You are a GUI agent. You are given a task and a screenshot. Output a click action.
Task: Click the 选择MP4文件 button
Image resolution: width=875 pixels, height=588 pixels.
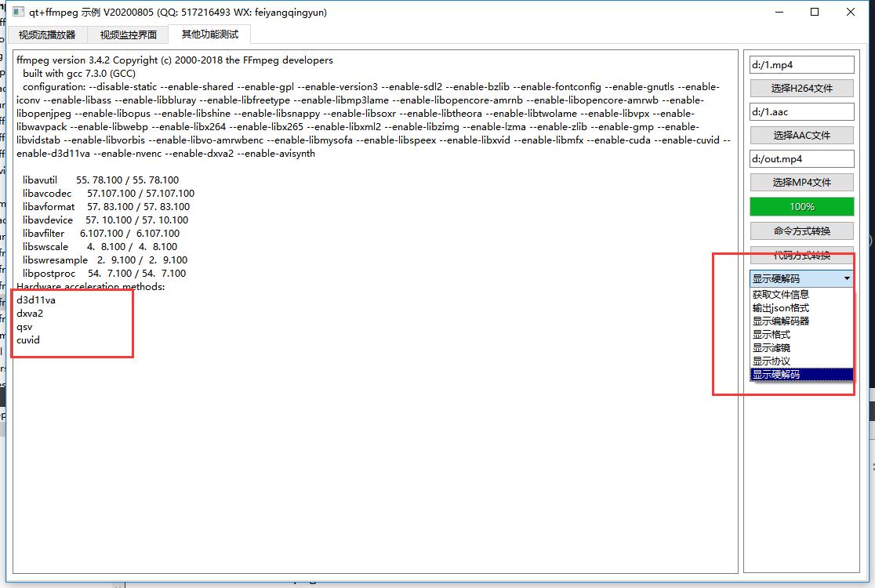(802, 183)
